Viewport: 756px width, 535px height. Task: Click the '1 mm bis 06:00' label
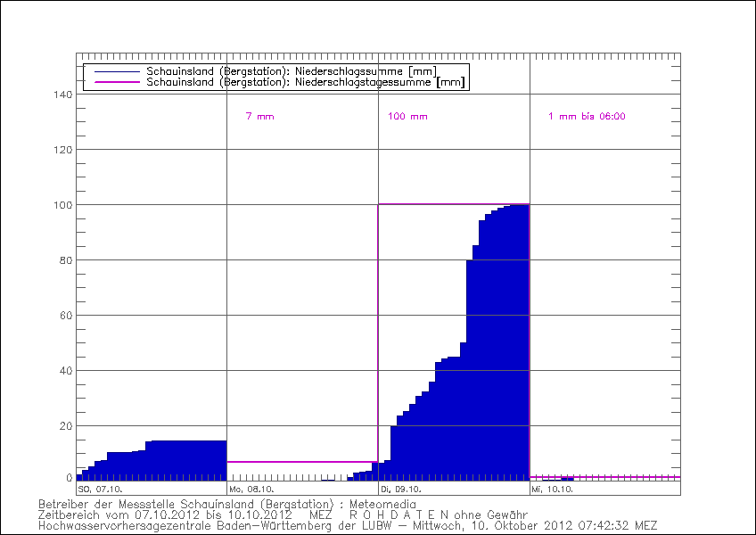tap(587, 117)
